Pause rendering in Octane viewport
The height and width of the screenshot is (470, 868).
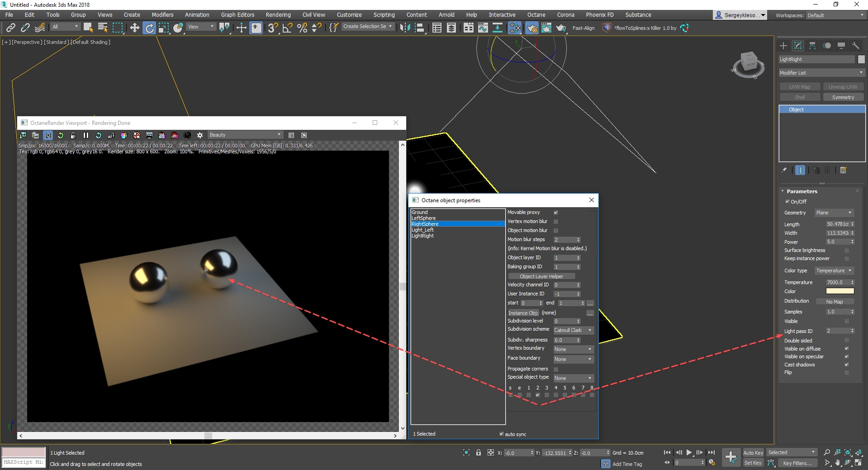click(x=86, y=135)
